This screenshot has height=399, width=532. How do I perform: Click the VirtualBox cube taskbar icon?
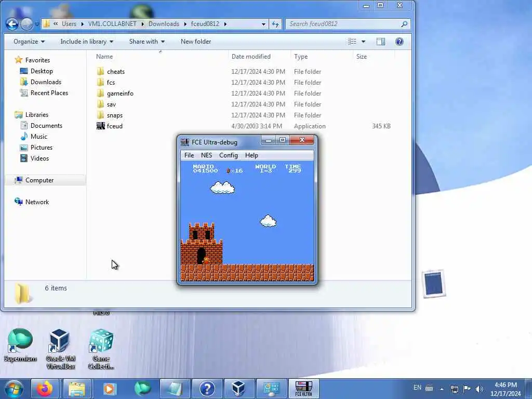(x=238, y=389)
